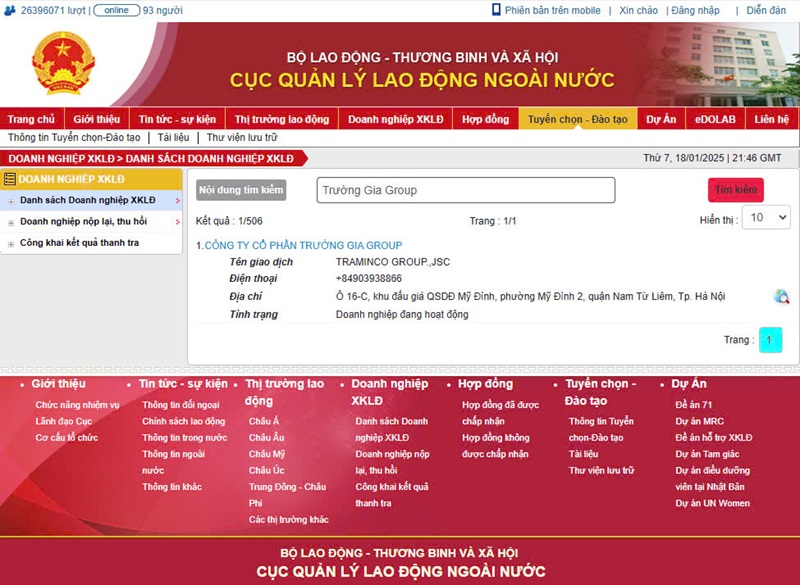
Task: Click the red Tìm kiếm button
Action: point(736,190)
